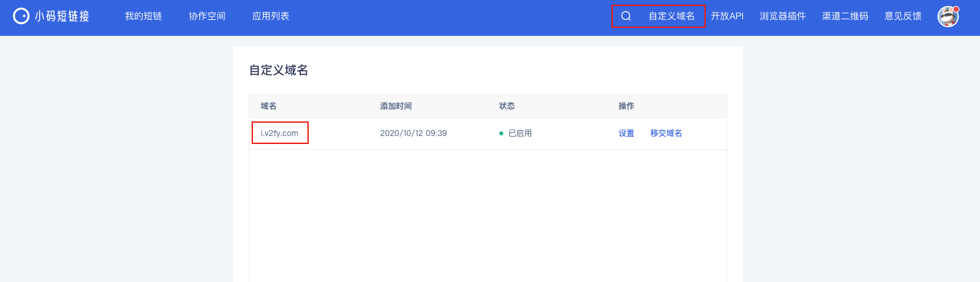
Task: Open 渠道二维码 page
Action: point(845,16)
